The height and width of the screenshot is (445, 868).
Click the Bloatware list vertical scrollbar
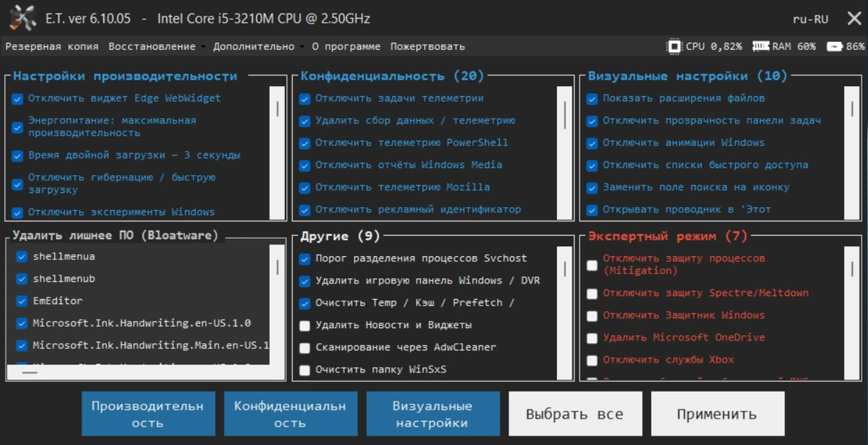(x=277, y=304)
